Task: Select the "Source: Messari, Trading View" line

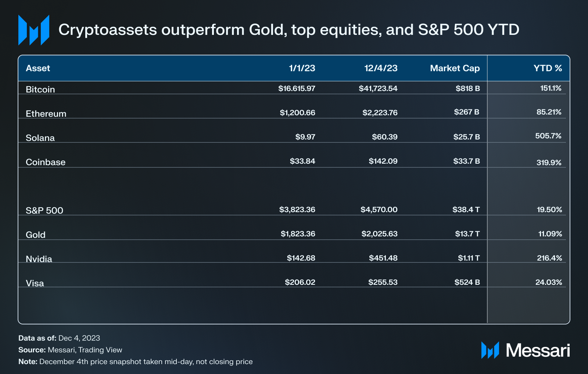Action: [70, 350]
